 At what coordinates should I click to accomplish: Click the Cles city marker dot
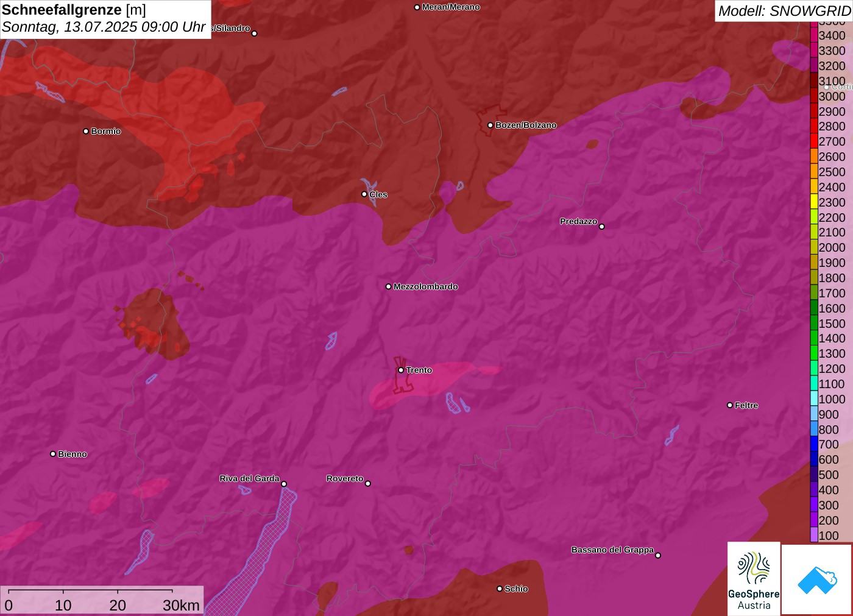click(x=364, y=194)
